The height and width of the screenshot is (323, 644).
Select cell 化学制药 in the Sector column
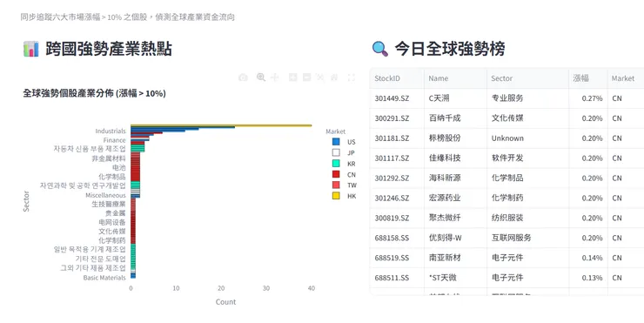[x=527, y=199]
